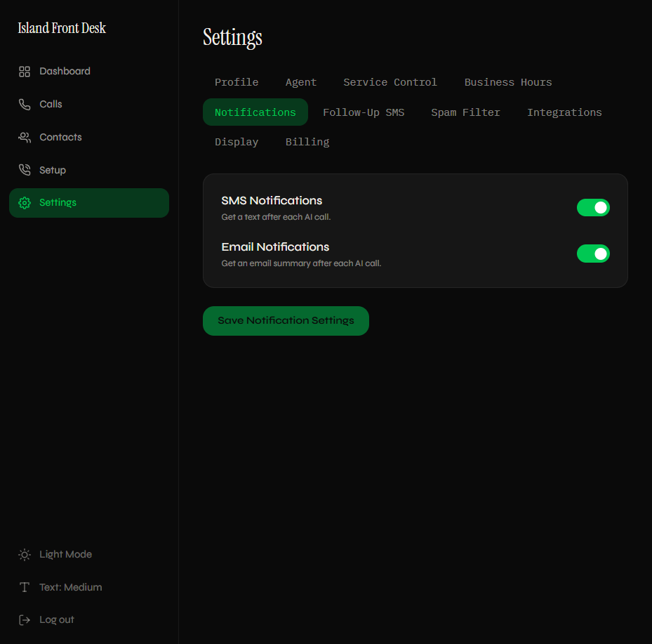Select the Dashboard grid icon
The image size is (652, 644).
pyautogui.click(x=24, y=71)
